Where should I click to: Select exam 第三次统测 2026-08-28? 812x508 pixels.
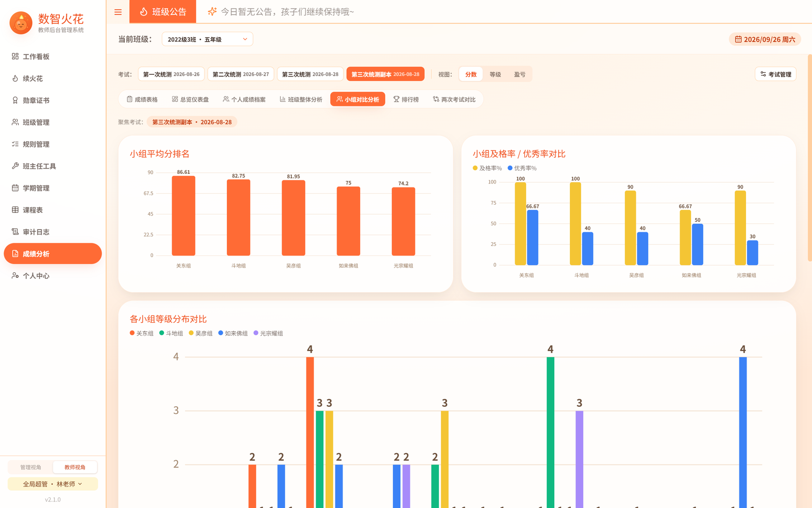(x=311, y=74)
